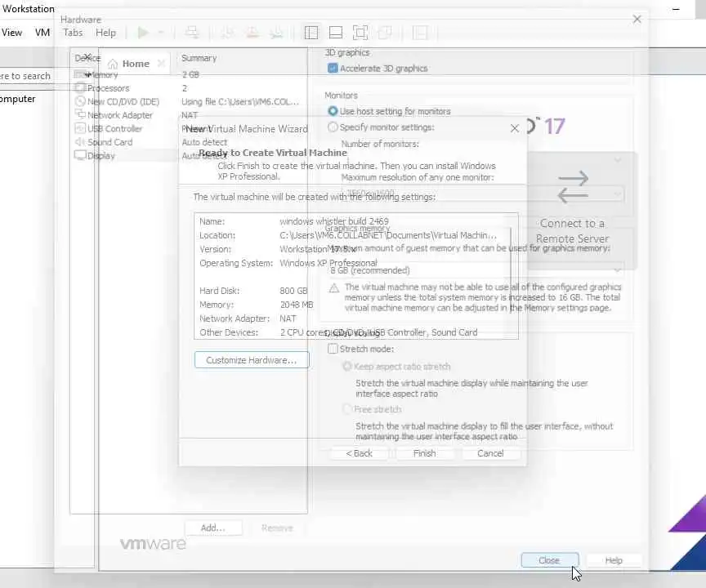Click the Revert to Snapshot toolbar icon
706x588 pixels.
click(252, 33)
